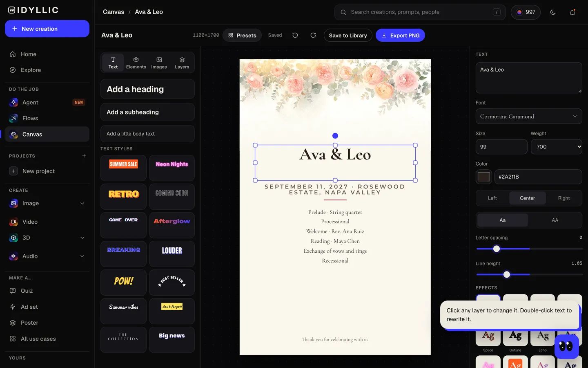Expand the Image menu chevron
The height and width of the screenshot is (368, 588).
click(82, 203)
